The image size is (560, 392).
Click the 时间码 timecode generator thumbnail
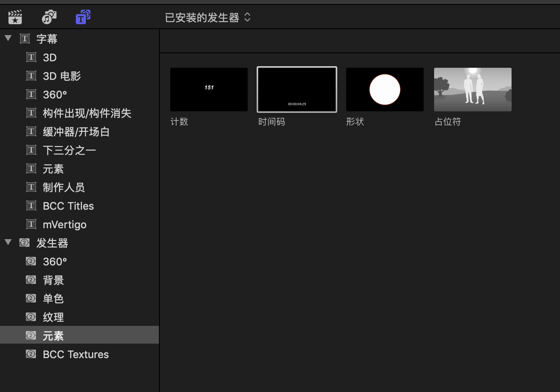(297, 90)
